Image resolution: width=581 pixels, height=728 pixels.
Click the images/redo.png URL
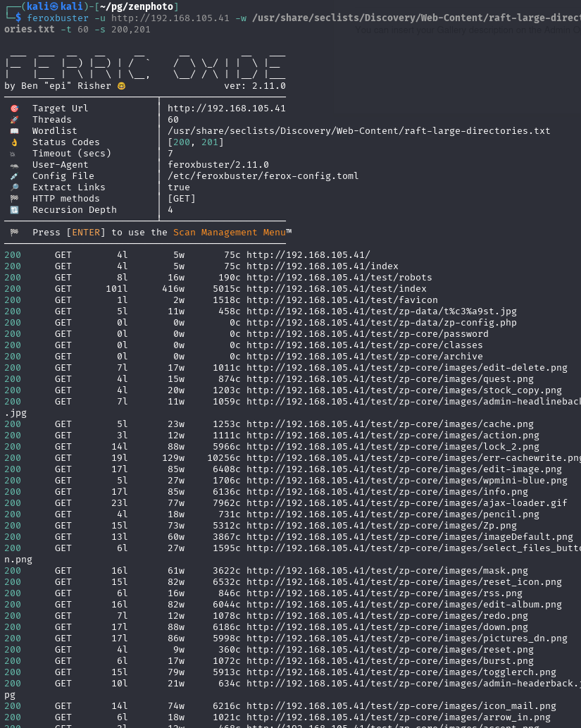(387, 616)
